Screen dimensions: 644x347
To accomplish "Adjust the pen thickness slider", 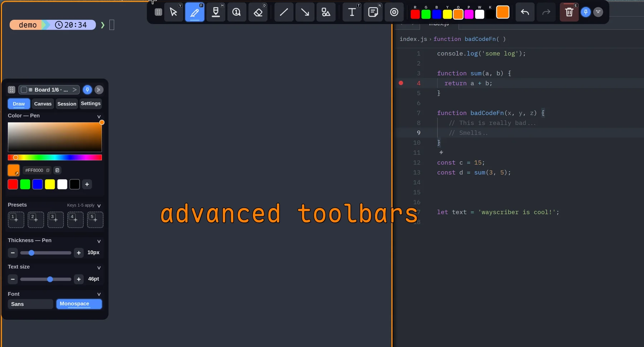I will 46,253.
